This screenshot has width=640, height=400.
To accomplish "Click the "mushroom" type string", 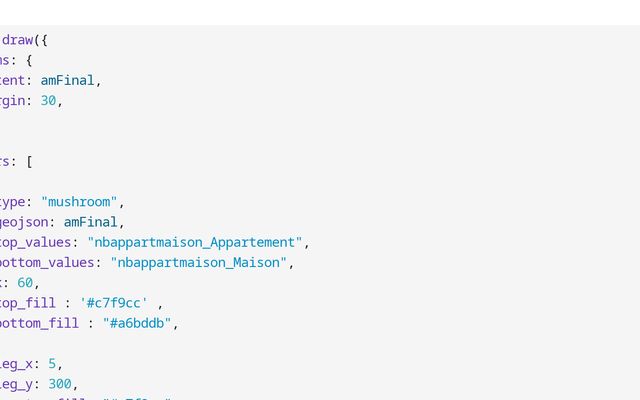I will click(79, 202).
